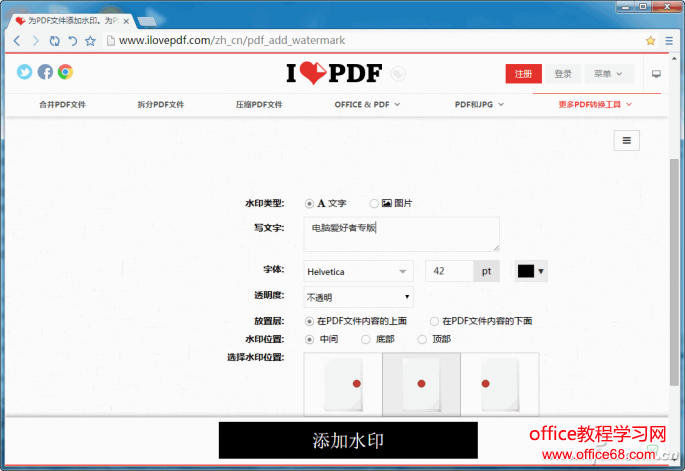Click the watermark text input box

401,234
